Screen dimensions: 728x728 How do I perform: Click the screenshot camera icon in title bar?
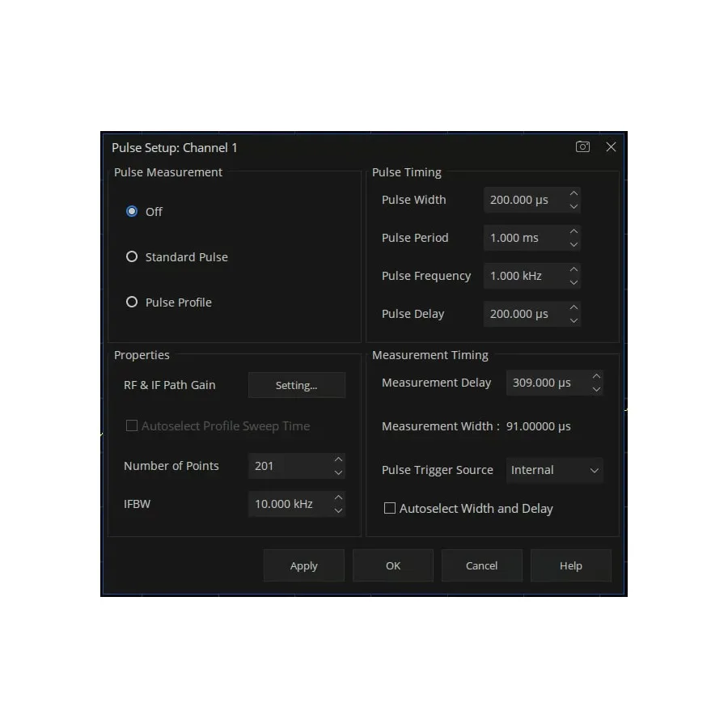pos(582,146)
